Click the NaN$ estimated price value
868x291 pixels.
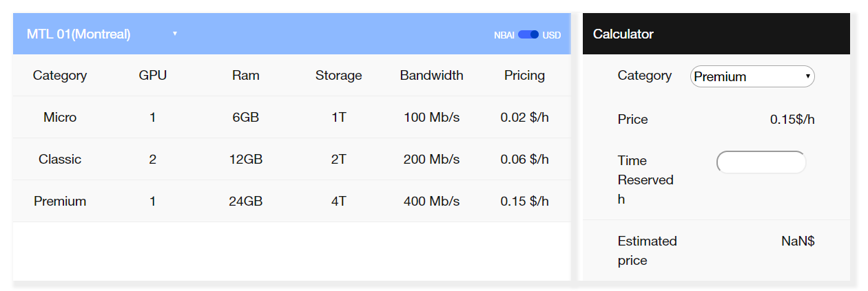point(798,241)
